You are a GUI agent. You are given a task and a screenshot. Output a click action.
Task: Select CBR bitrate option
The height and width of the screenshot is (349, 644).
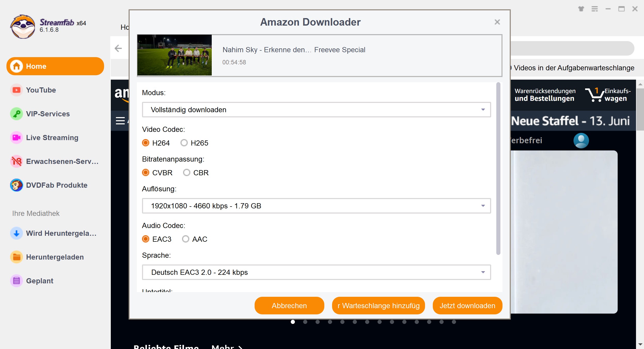187,172
